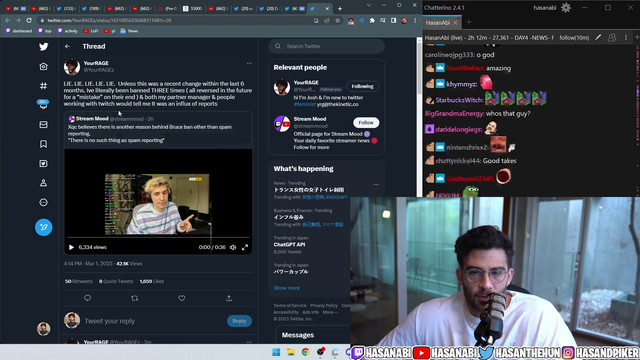Close the active Twitter tab
Viewport: 640px width, 360px height.
[327, 9]
